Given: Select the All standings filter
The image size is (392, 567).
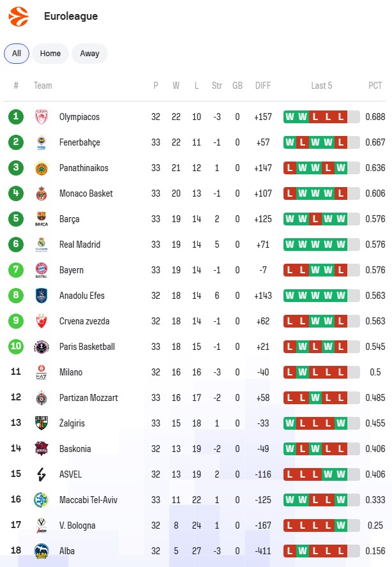Looking at the screenshot, I should 17,54.
